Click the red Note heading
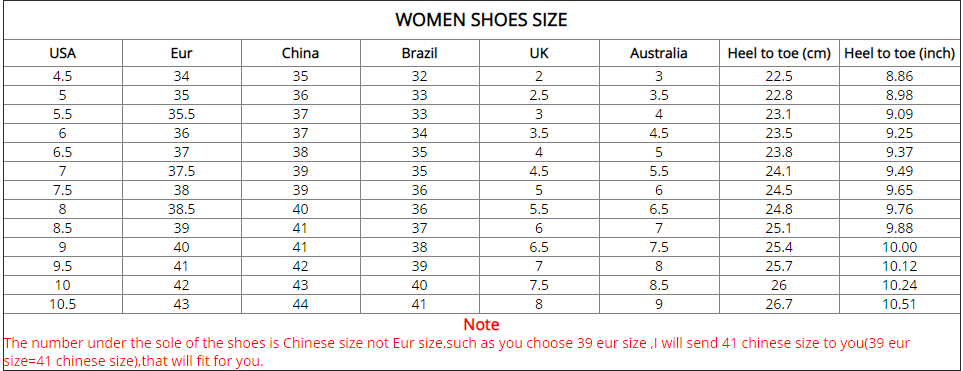This screenshot has height=371, width=963. coord(482,324)
